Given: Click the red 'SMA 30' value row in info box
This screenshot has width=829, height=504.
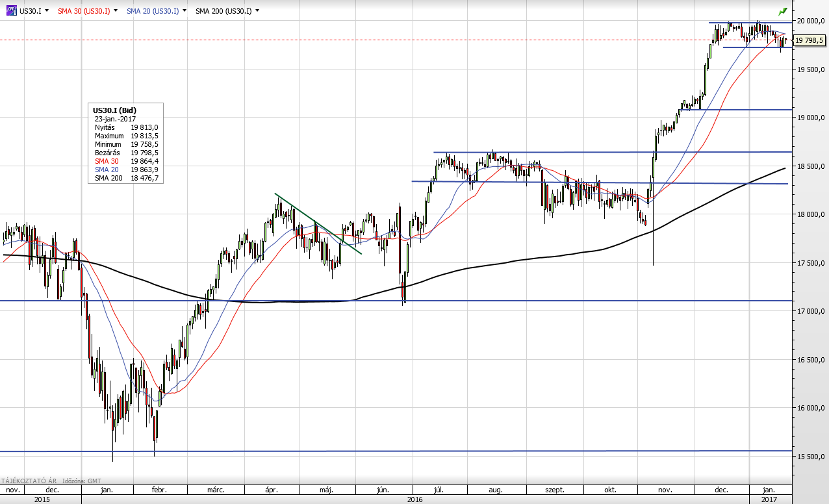Looking at the screenshot, I should (x=126, y=161).
